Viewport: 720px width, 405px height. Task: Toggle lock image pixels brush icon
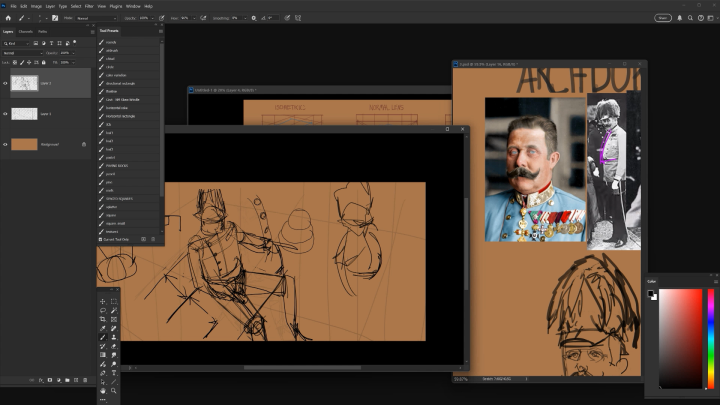(x=22, y=62)
